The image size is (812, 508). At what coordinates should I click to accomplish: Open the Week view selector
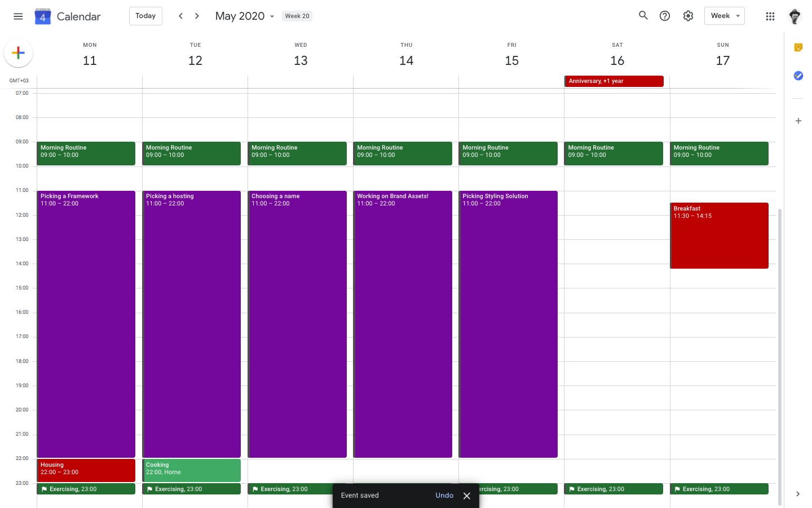[x=724, y=16]
